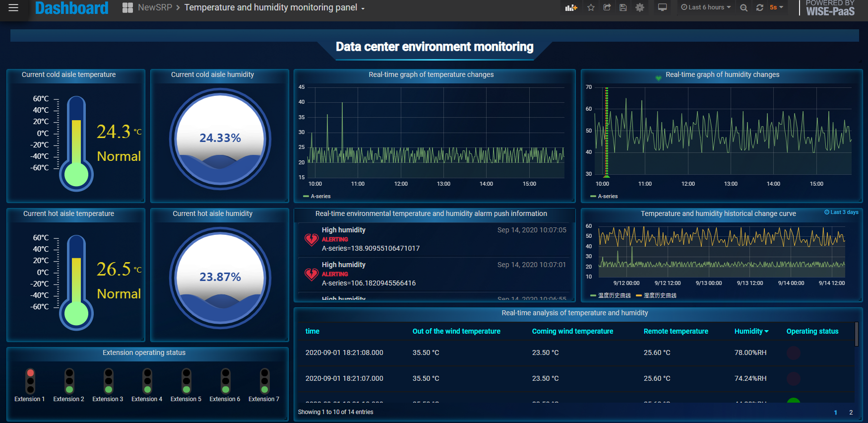Click the zoom out time range icon
Screen dimensions: 868x423
pos(744,8)
